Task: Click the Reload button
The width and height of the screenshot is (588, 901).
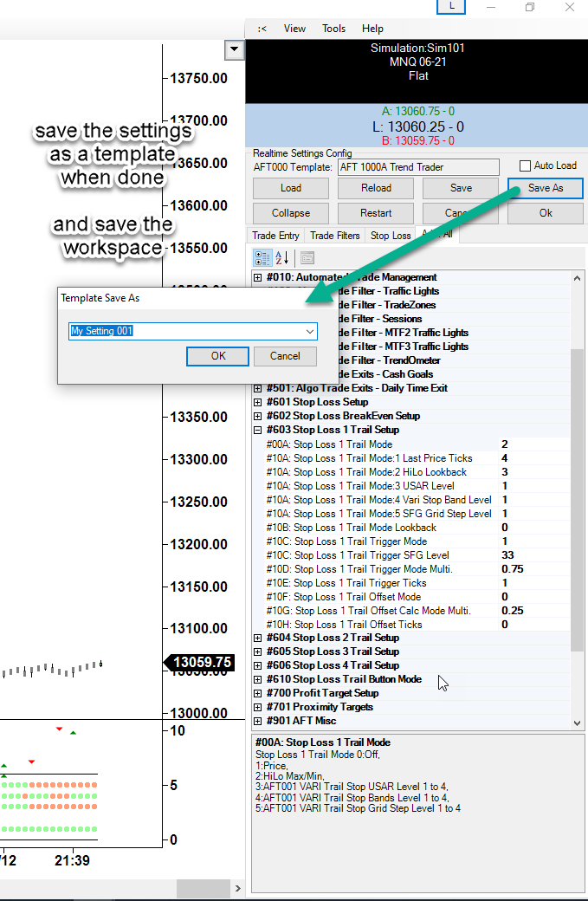Action: [376, 188]
